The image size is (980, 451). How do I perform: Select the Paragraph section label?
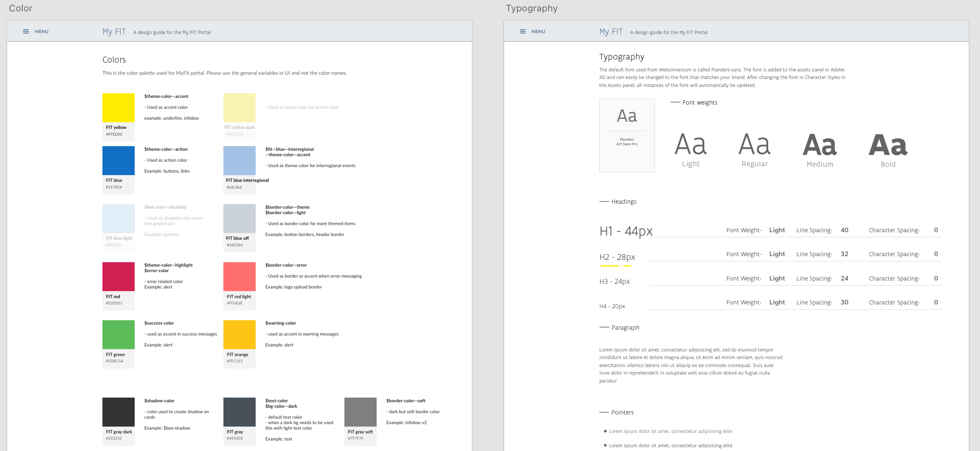pyautogui.click(x=625, y=328)
